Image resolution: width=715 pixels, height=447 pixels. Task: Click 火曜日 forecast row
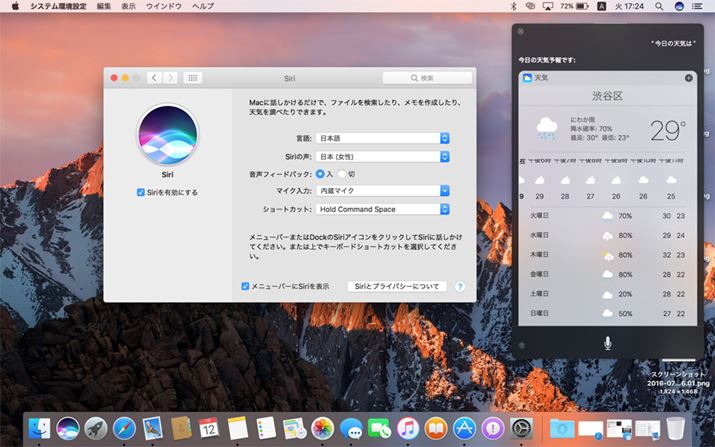pyautogui.click(x=607, y=215)
